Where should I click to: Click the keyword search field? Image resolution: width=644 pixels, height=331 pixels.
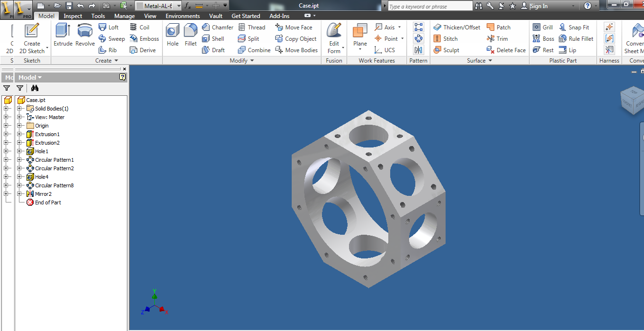click(429, 6)
